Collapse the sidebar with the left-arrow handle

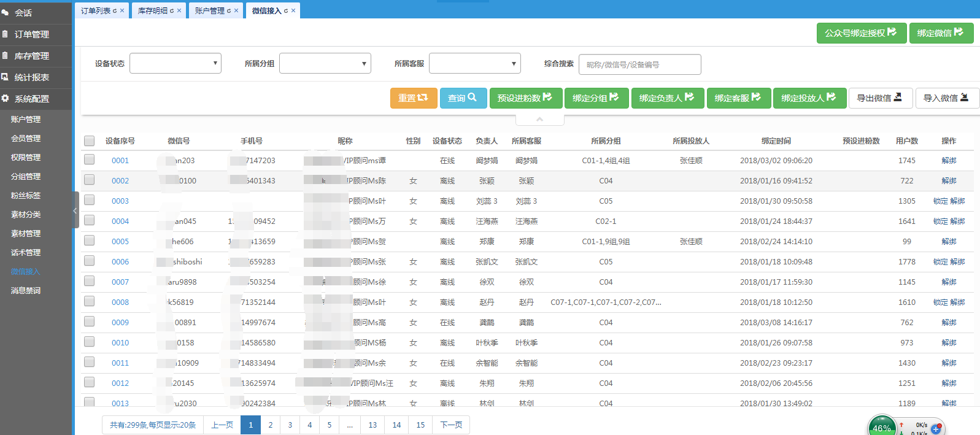(75, 210)
